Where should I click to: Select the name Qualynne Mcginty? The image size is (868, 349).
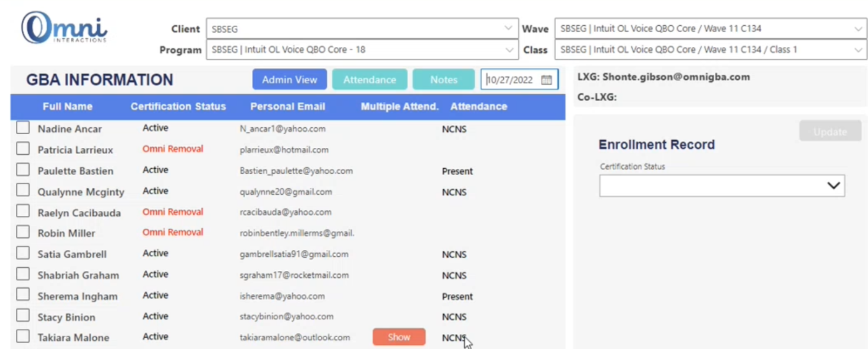pos(81,192)
